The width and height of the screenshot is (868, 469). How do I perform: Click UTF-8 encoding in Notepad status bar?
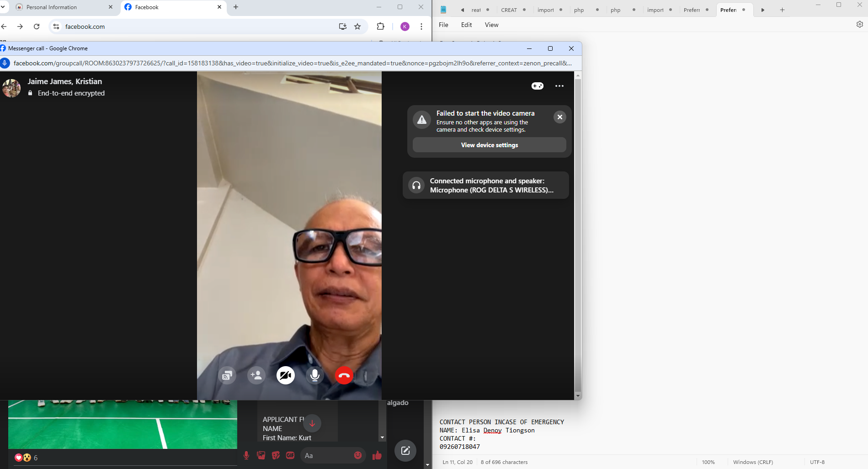click(x=817, y=462)
